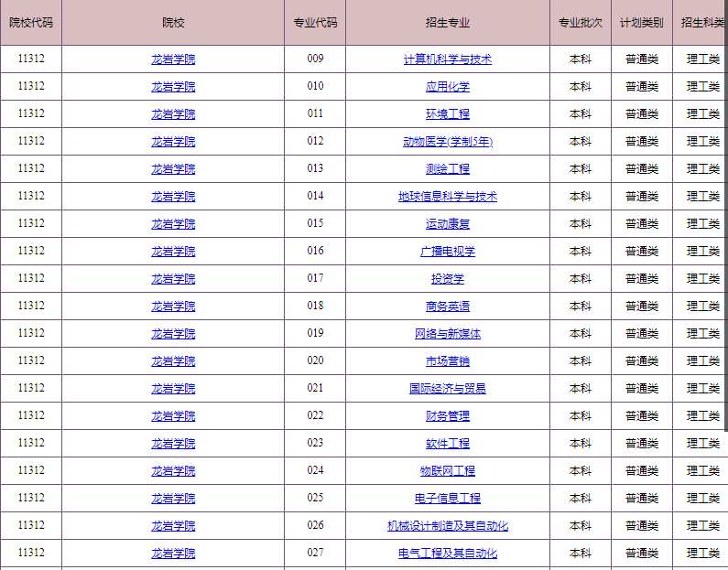Open the 地球信息科学与技术 major link
The image size is (728, 570).
(448, 197)
